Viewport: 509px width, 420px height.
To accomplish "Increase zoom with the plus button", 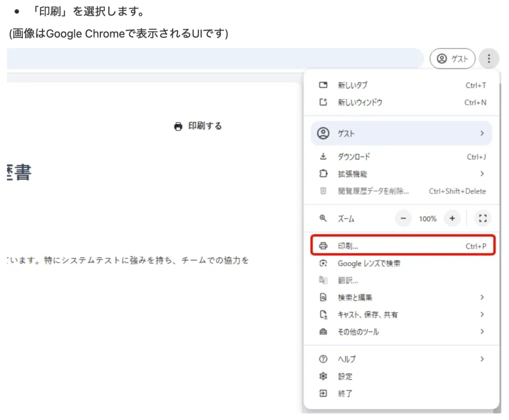I will click(x=452, y=218).
